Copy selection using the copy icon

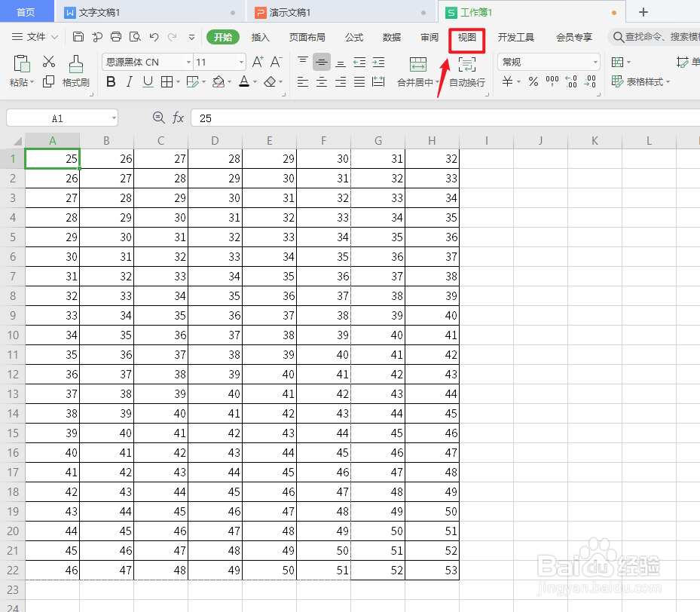coord(48,81)
